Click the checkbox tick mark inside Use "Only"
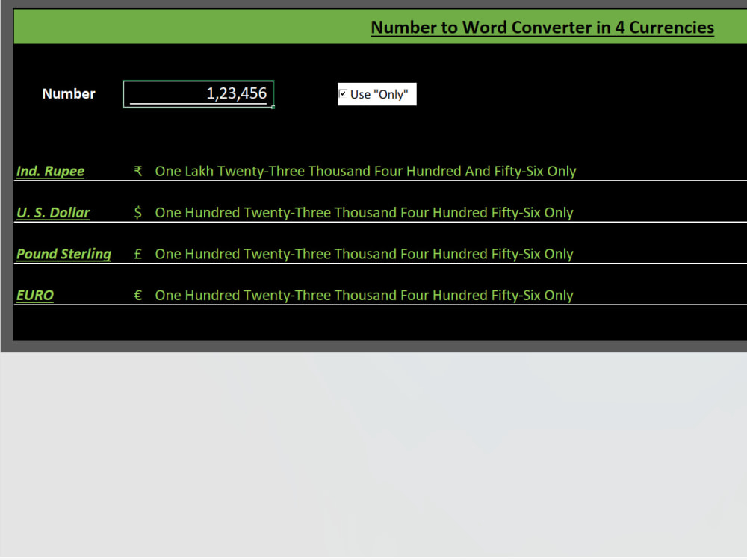This screenshot has height=560, width=747. 344,93
